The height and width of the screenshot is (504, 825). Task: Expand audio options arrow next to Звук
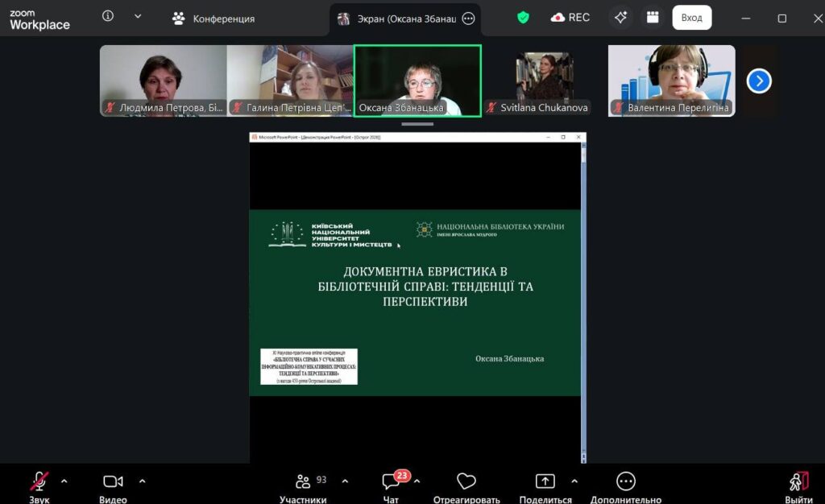pos(64,481)
